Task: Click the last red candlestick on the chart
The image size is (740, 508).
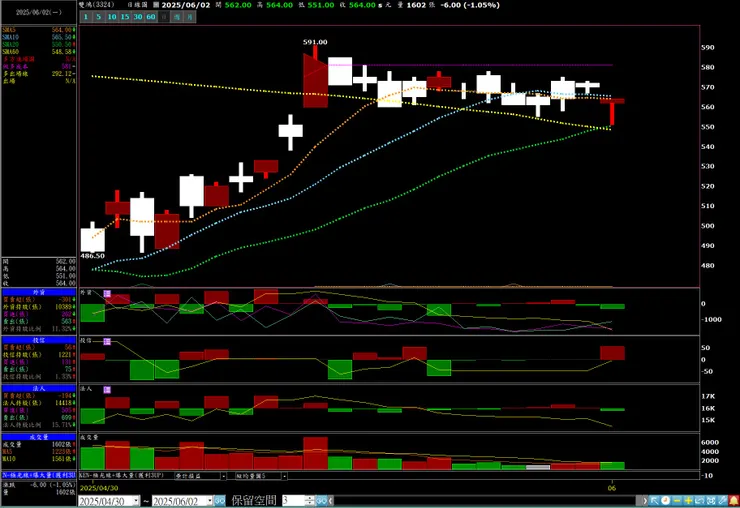Action: click(x=612, y=111)
